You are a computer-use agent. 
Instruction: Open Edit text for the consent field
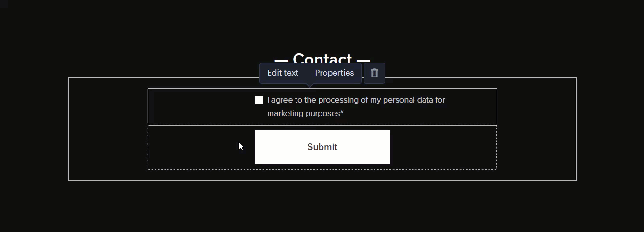pos(283,73)
